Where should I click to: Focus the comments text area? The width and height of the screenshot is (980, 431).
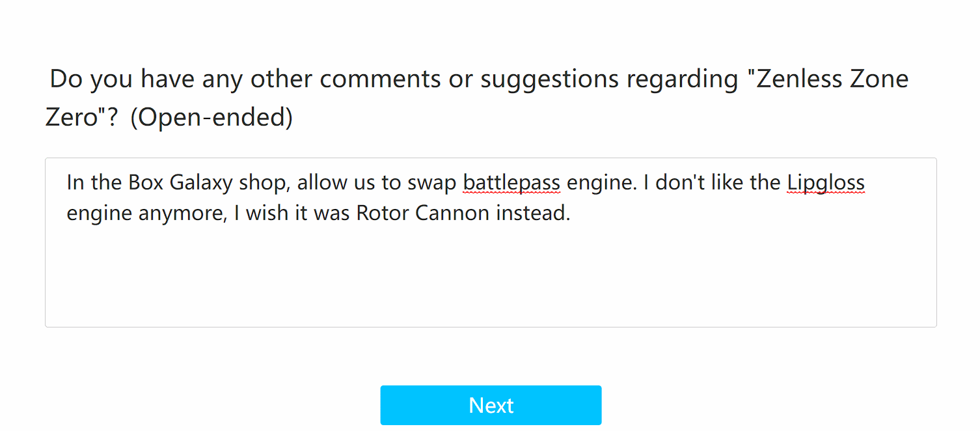click(x=491, y=273)
